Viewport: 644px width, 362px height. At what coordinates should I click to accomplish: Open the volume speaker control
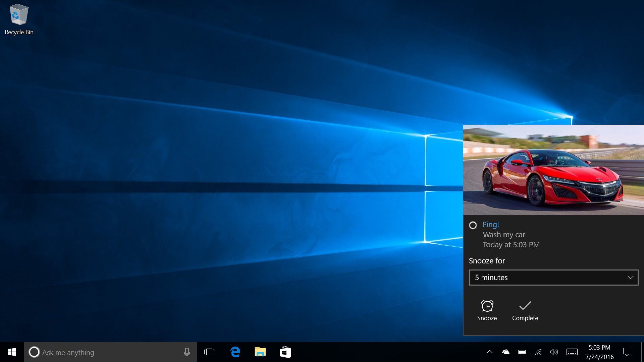click(x=554, y=352)
